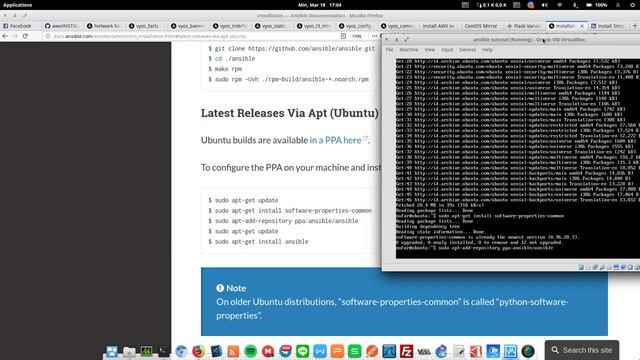Viewport: 640px width, 360px height.
Task: Launch LINE messenger from the dock
Action: click(x=302, y=351)
